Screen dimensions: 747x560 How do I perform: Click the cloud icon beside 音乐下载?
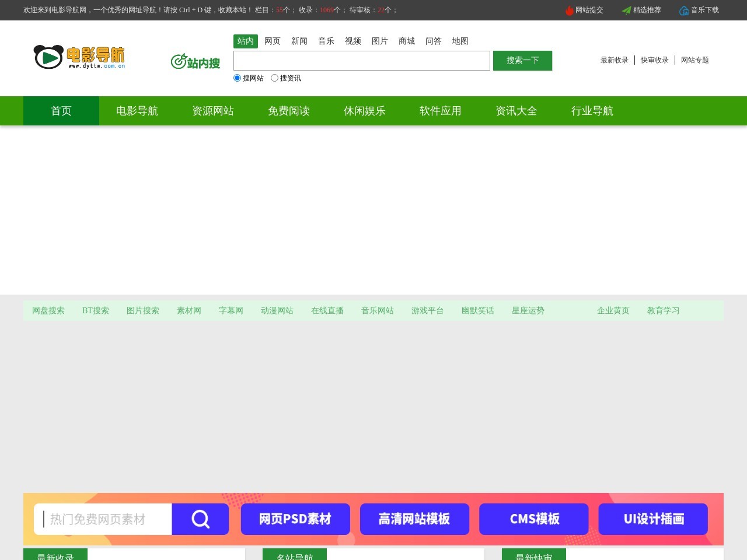(x=684, y=10)
